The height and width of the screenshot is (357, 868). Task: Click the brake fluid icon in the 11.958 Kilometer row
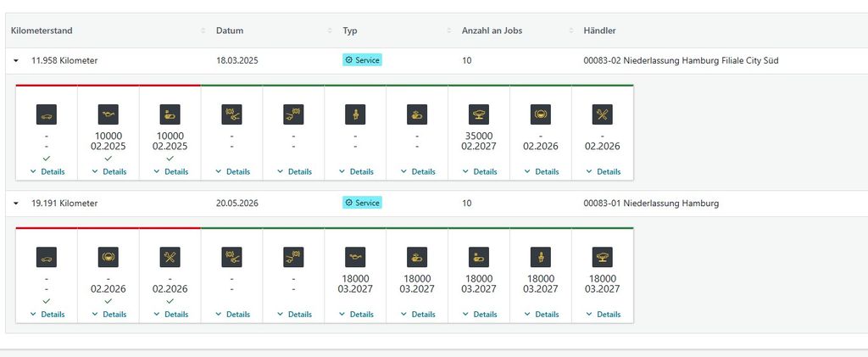(x=541, y=114)
